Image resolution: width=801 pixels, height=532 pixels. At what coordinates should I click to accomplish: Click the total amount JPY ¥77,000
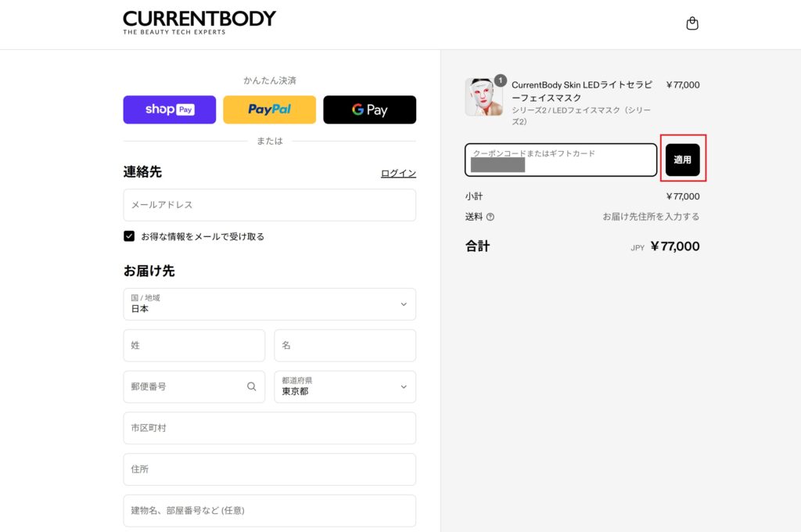point(665,246)
